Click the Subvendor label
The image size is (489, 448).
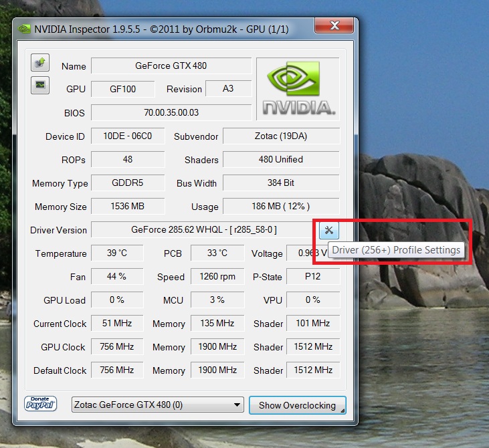(x=196, y=136)
